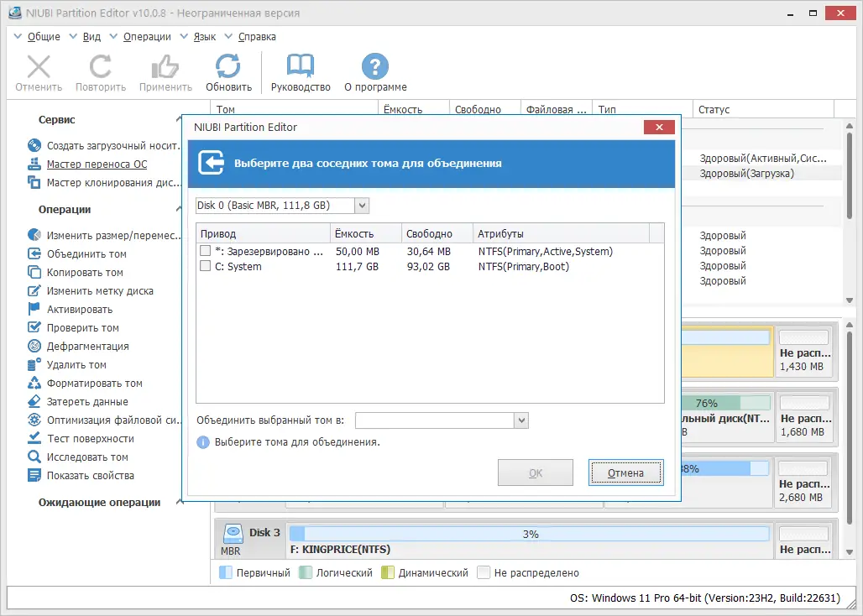Click the Отмена button in dialog
Screen dimensions: 863x616
pyautogui.click(x=625, y=472)
